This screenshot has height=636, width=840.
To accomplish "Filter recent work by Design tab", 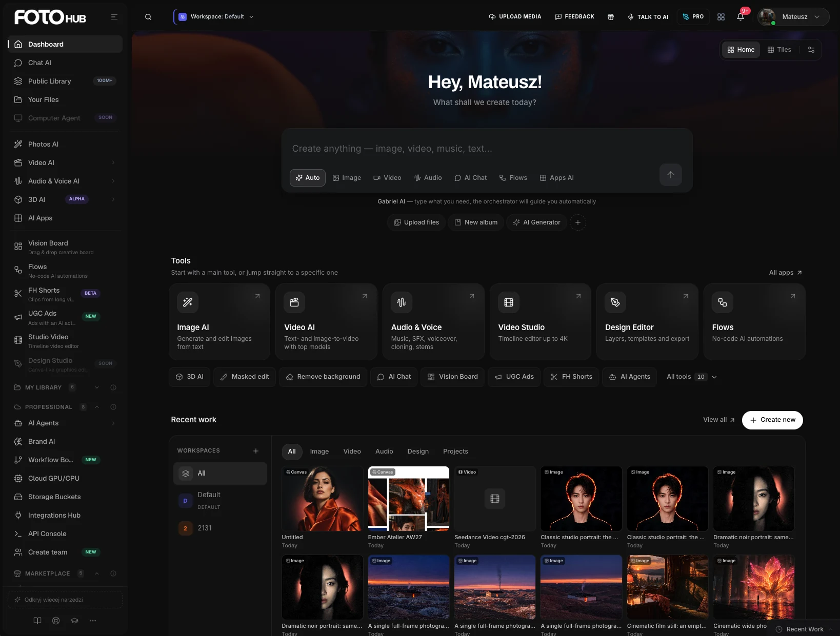I will [x=418, y=452].
